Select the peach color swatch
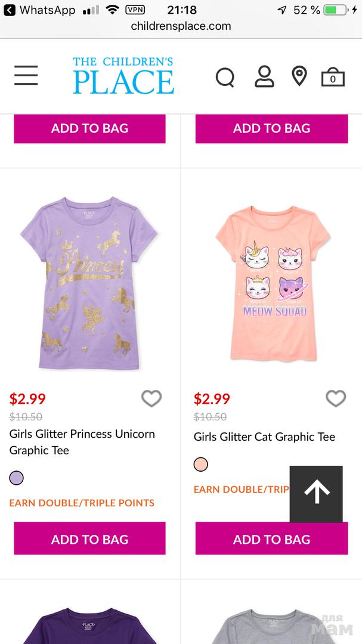This screenshot has width=362, height=644. (x=201, y=464)
